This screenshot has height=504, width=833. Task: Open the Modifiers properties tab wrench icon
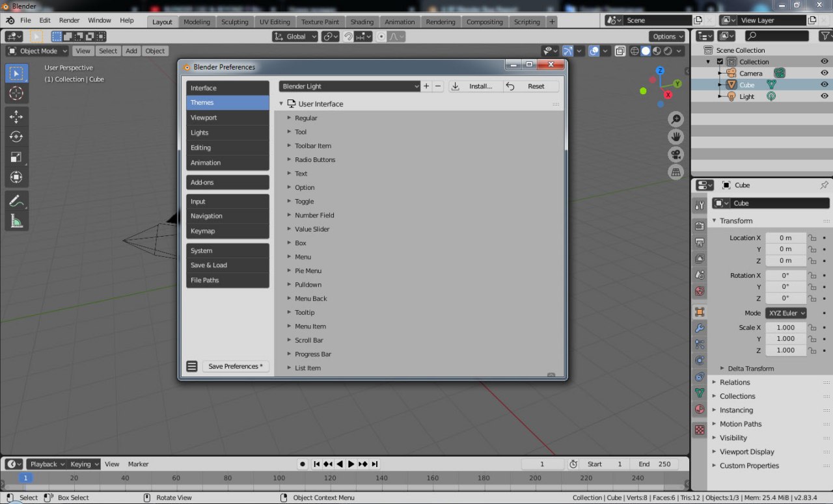coord(700,328)
